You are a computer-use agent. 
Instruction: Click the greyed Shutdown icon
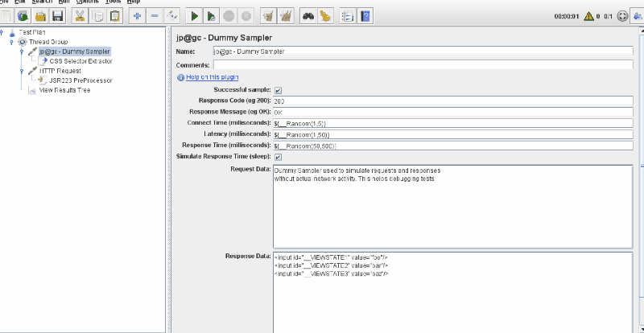tap(246, 16)
